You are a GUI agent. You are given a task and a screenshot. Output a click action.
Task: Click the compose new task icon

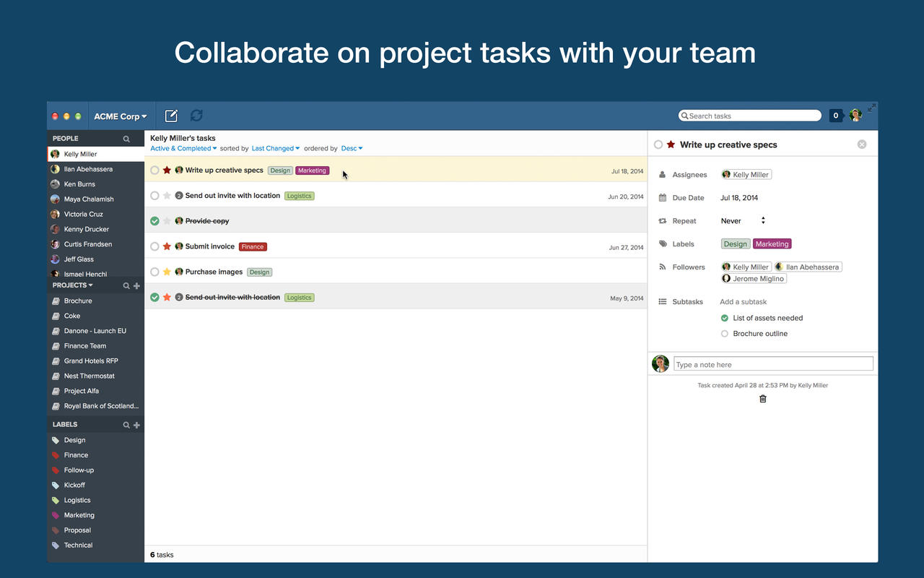click(x=171, y=116)
